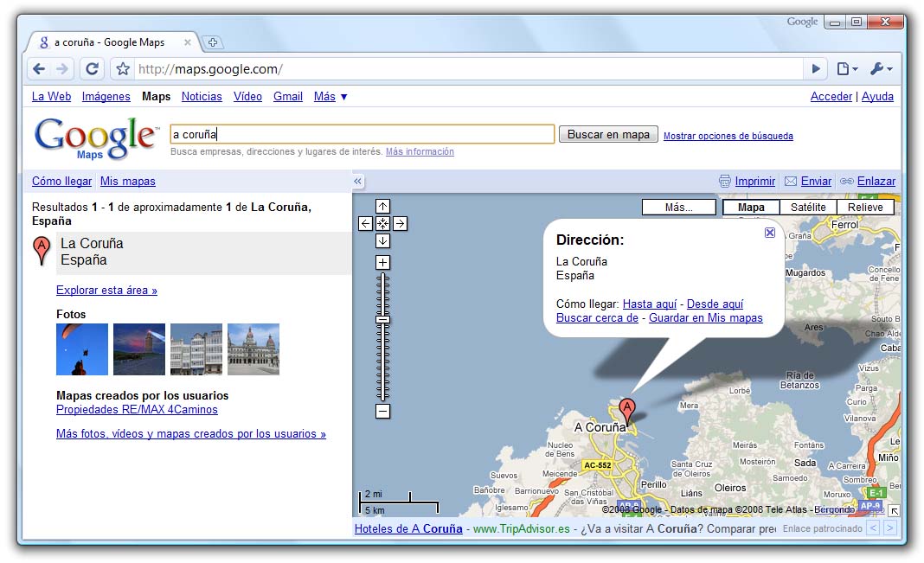The height and width of the screenshot is (563, 924).
Task: Close the 'a coruña - Google Maps' tab
Action: pos(188,42)
